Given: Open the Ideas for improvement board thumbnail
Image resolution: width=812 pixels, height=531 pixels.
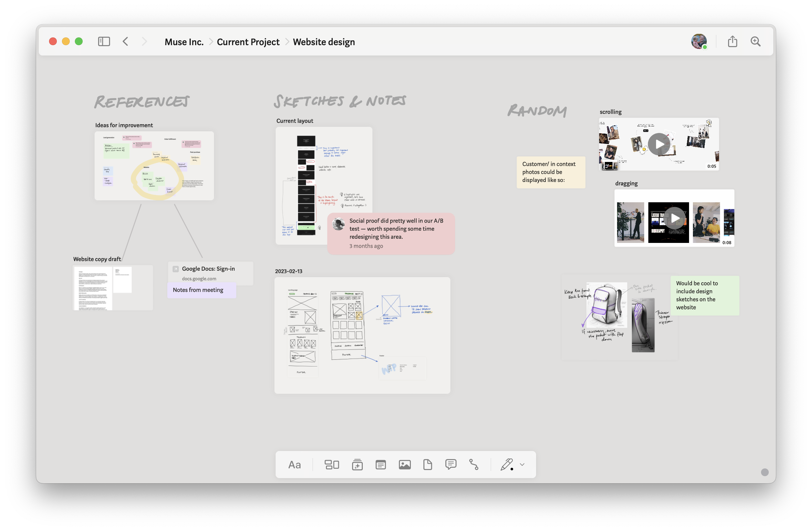Looking at the screenshot, I should (154, 166).
